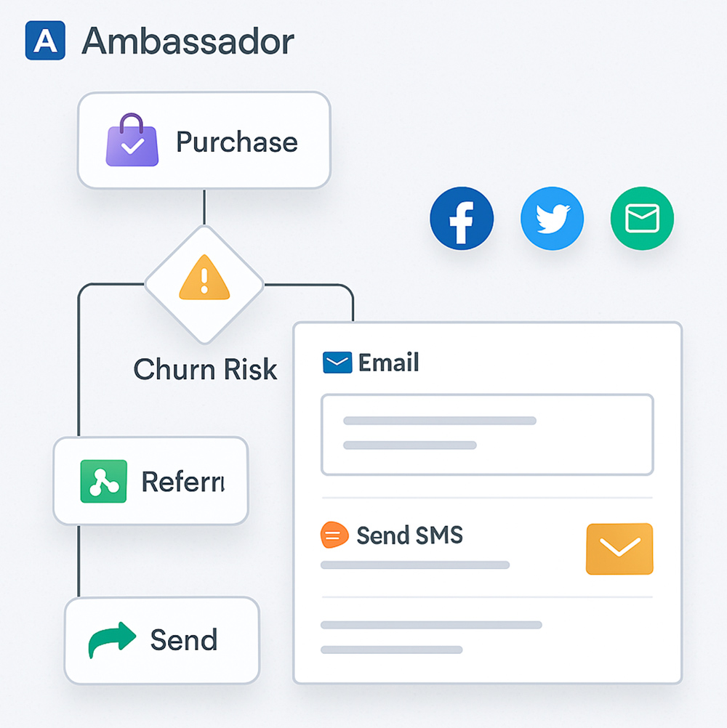Click the Twitter bird icon
This screenshot has height=728, width=727.
[553, 219]
